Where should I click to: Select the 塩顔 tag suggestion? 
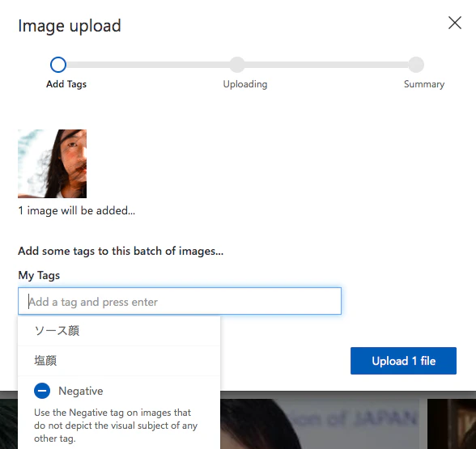[x=119, y=361]
